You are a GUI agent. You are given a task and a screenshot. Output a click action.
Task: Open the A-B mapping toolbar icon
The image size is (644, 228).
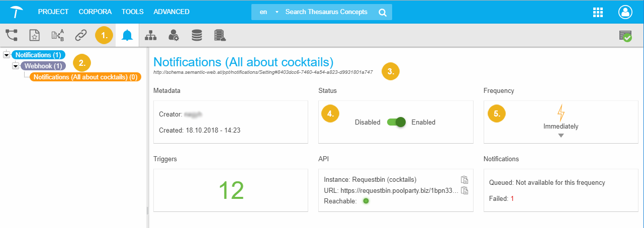58,35
